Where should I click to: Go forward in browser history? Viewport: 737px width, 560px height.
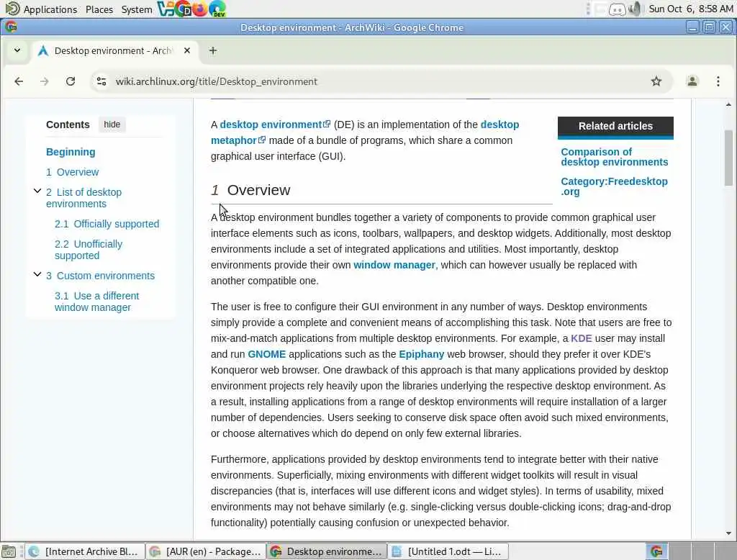click(44, 81)
